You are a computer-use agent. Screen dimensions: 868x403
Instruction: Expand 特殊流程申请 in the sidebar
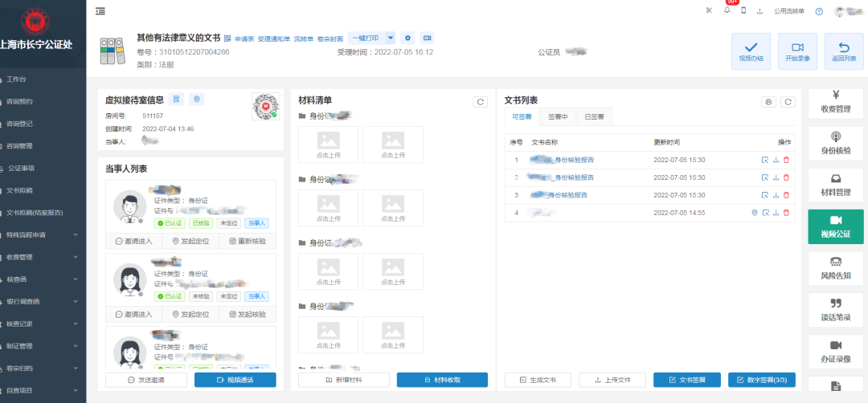43,235
